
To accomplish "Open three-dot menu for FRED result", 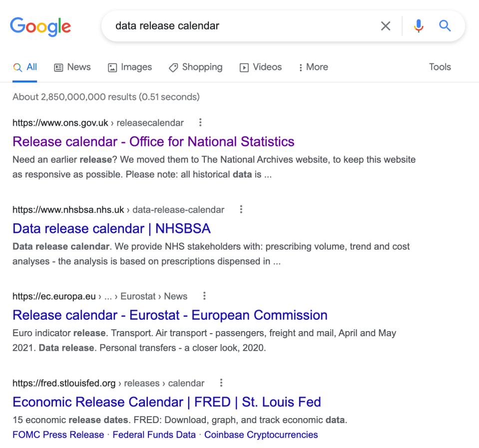I will [221, 383].
